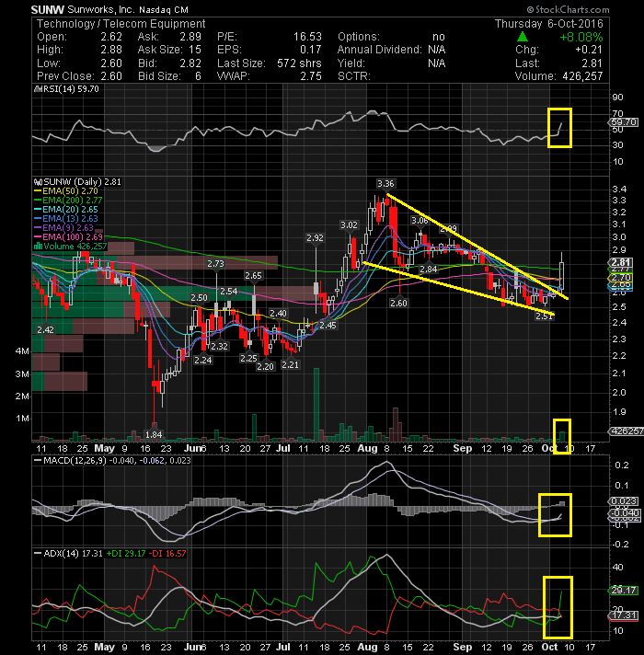Click the Thursday 6-Oct-2016 date
644x655 pixels.
pyautogui.click(x=548, y=24)
